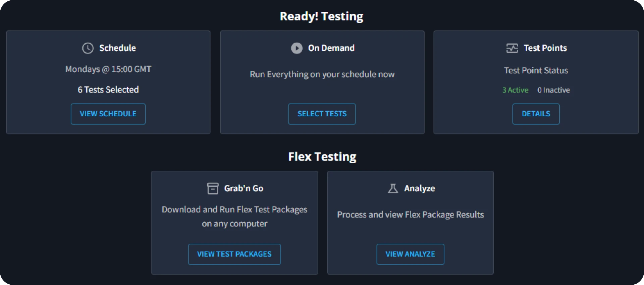The image size is (644, 285).
Task: Click the Schedule clock icon
Action: (88, 48)
